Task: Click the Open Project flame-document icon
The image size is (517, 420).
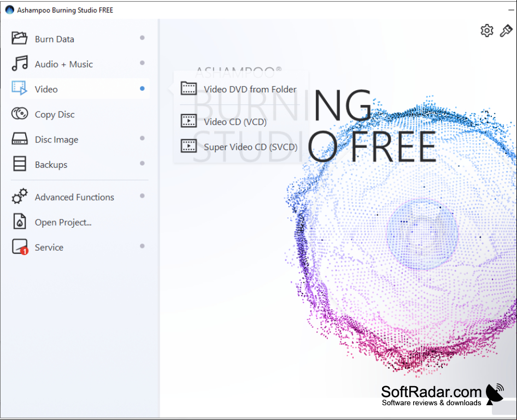Action: [20, 221]
